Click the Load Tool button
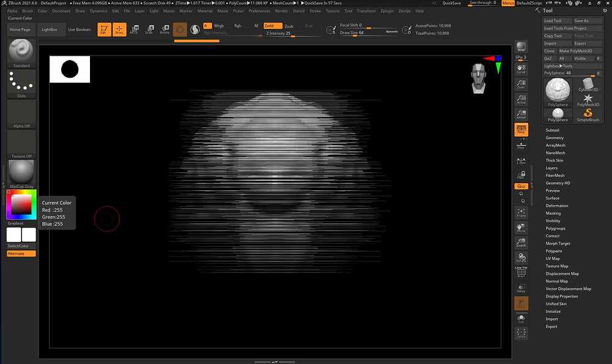Viewport: 612px width, 364px height. pos(556,21)
